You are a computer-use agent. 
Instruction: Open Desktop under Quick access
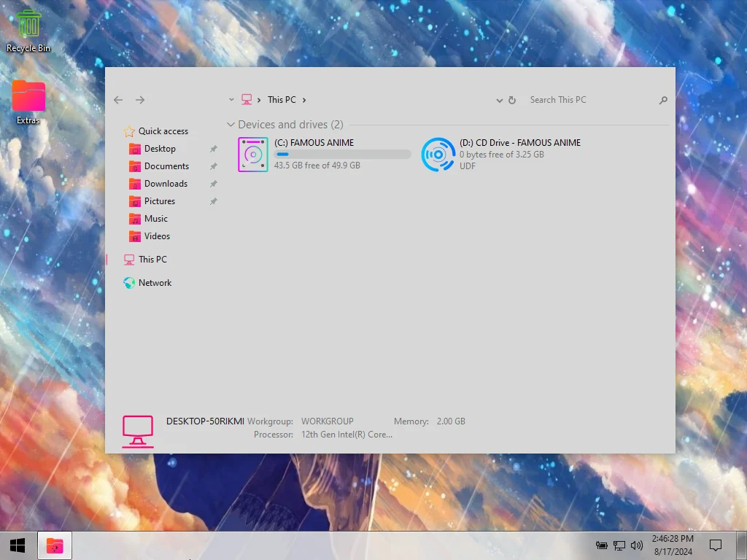pyautogui.click(x=160, y=149)
